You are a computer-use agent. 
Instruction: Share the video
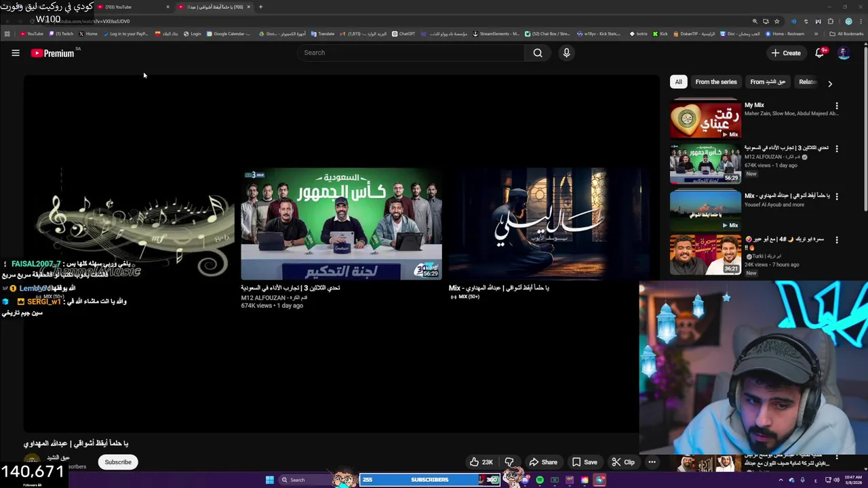click(x=542, y=462)
